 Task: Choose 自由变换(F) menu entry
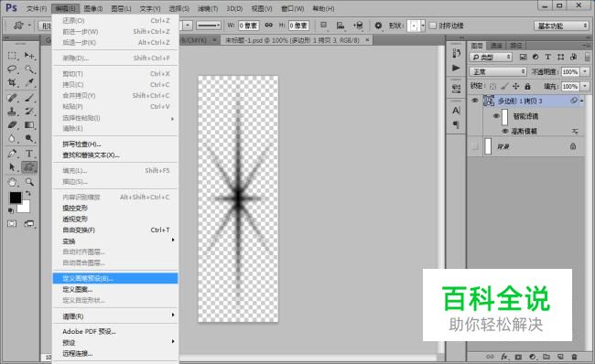click(x=115, y=230)
